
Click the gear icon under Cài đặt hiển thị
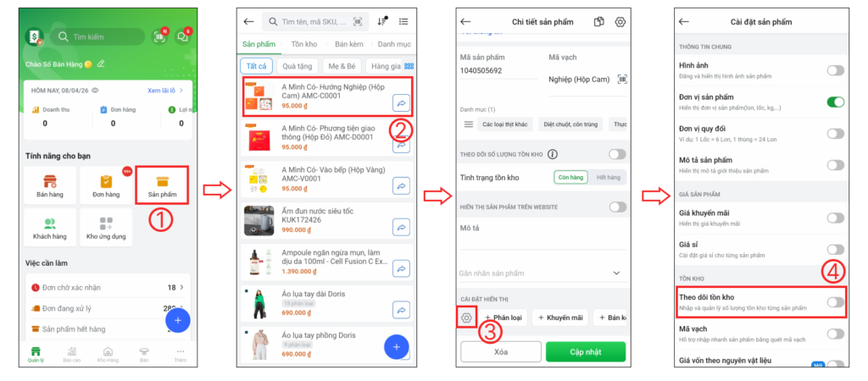466,317
